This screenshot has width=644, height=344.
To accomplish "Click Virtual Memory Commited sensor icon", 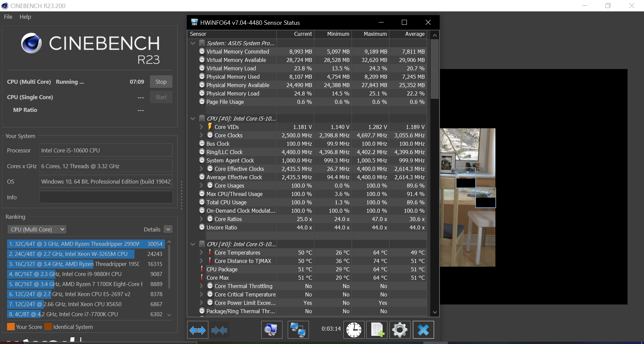I will click(202, 51).
